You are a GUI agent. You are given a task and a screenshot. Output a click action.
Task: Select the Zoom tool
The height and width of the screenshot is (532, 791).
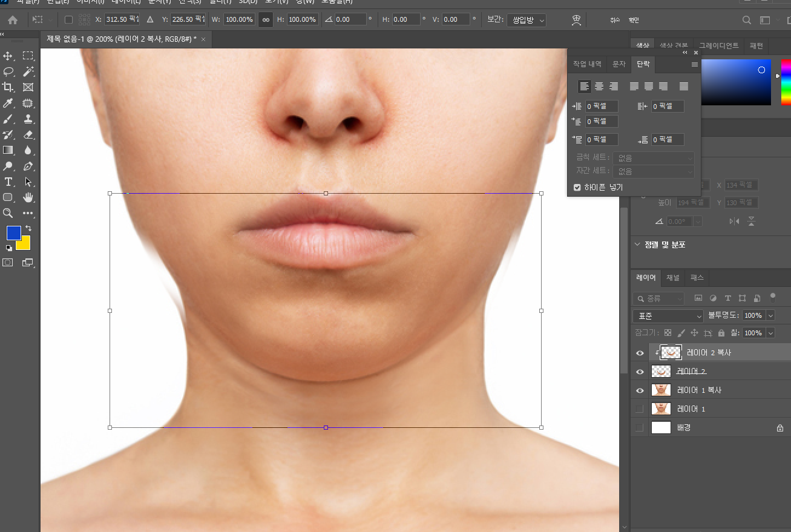(x=8, y=213)
